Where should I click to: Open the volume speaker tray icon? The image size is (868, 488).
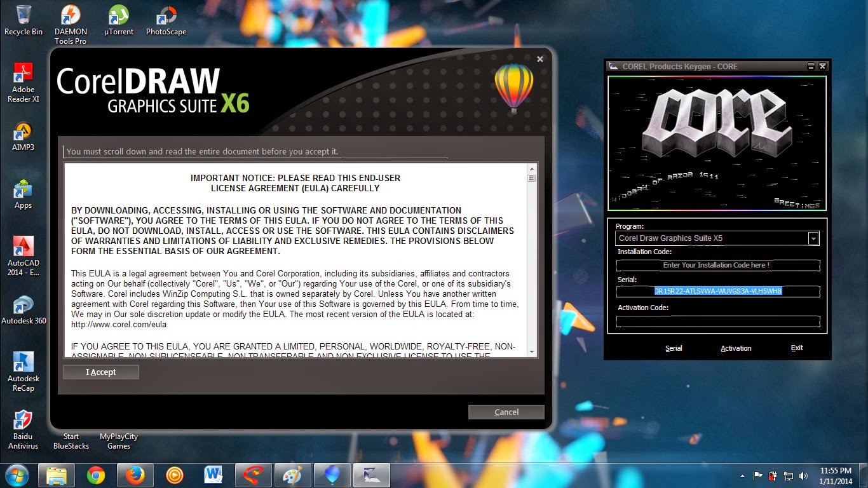(x=804, y=476)
